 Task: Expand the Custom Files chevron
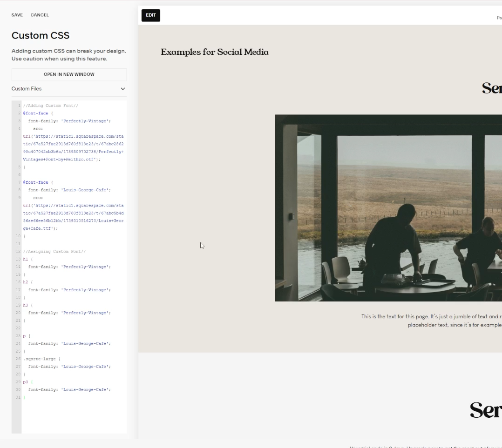[x=123, y=89]
